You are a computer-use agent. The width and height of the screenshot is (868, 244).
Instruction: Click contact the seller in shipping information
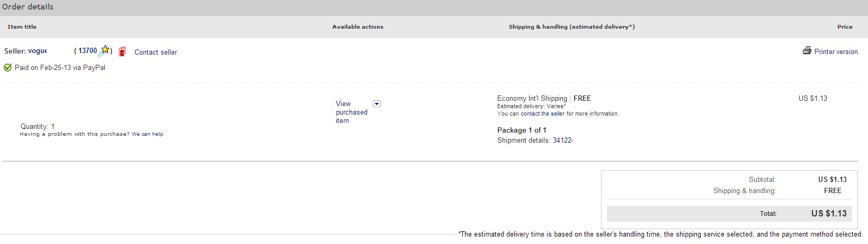[x=542, y=114]
